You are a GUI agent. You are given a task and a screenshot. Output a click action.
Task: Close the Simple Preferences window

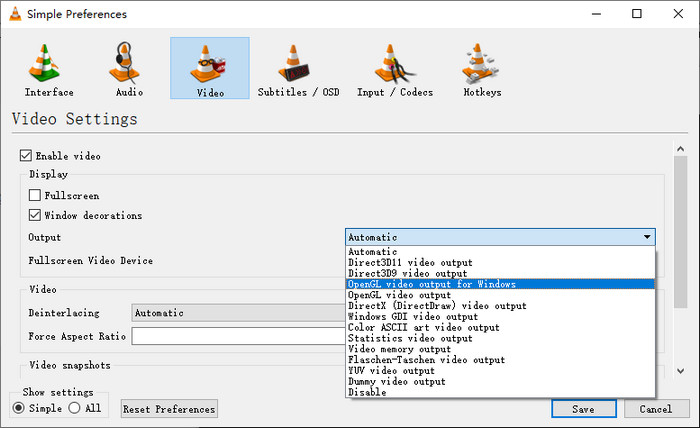coord(678,14)
